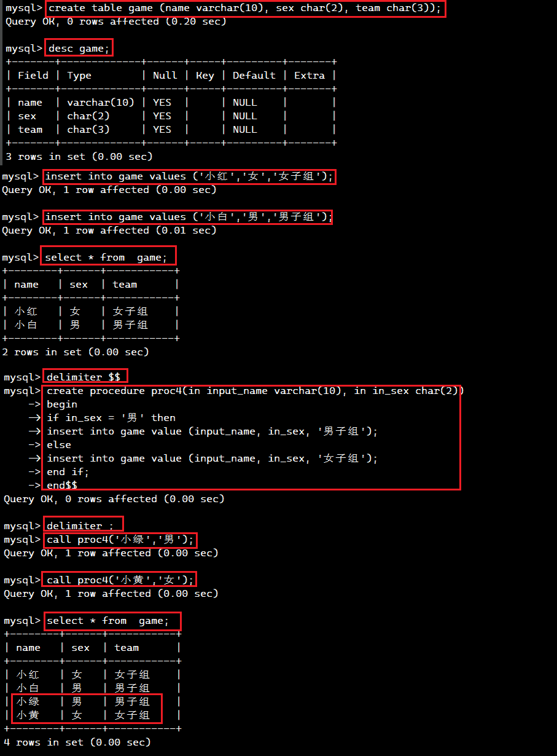Click 'NULL' default in the team field row
The image size is (557, 756).
click(x=244, y=130)
